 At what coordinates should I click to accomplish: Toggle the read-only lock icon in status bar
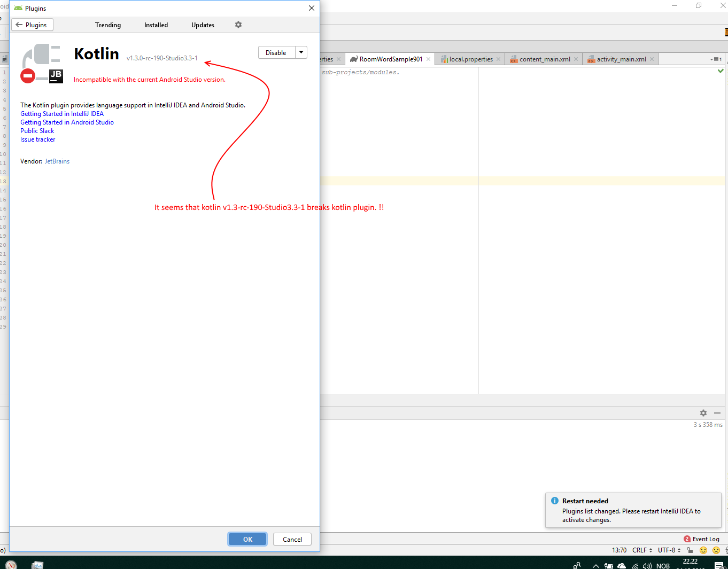click(x=690, y=550)
